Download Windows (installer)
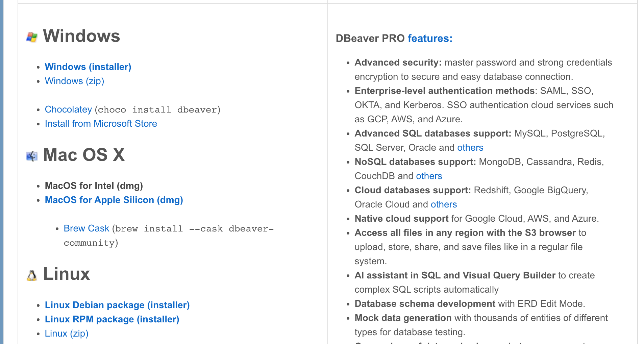The width and height of the screenshot is (644, 344). (x=88, y=67)
